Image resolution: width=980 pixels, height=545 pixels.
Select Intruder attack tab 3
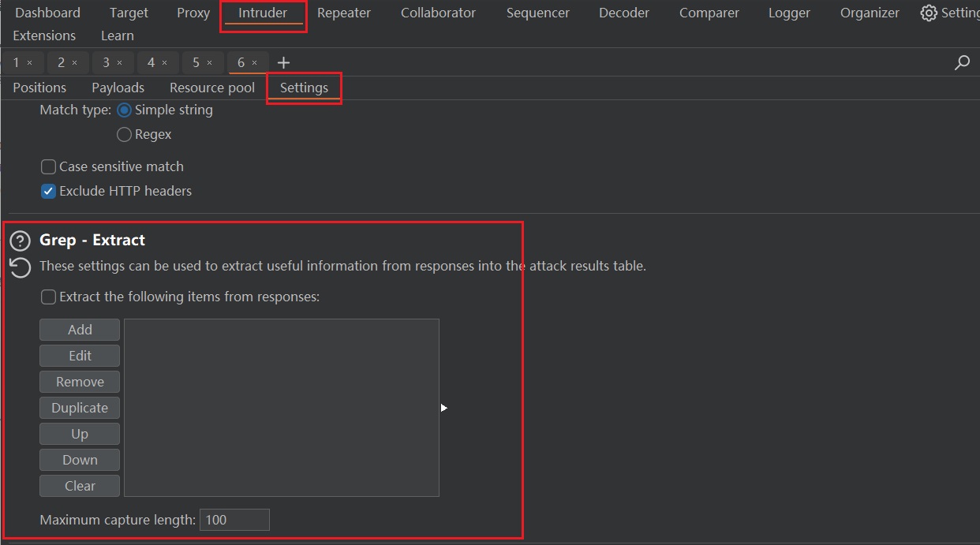coord(106,62)
